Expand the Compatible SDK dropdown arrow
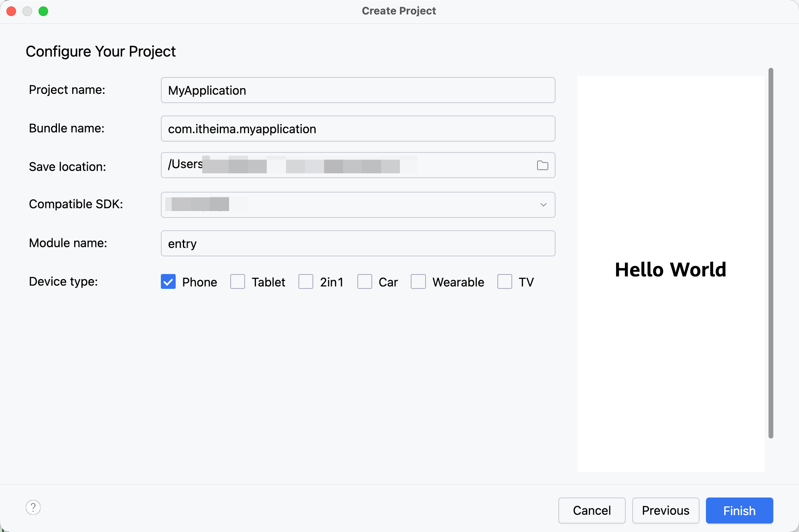Viewport: 799px width, 532px height. tap(543, 205)
